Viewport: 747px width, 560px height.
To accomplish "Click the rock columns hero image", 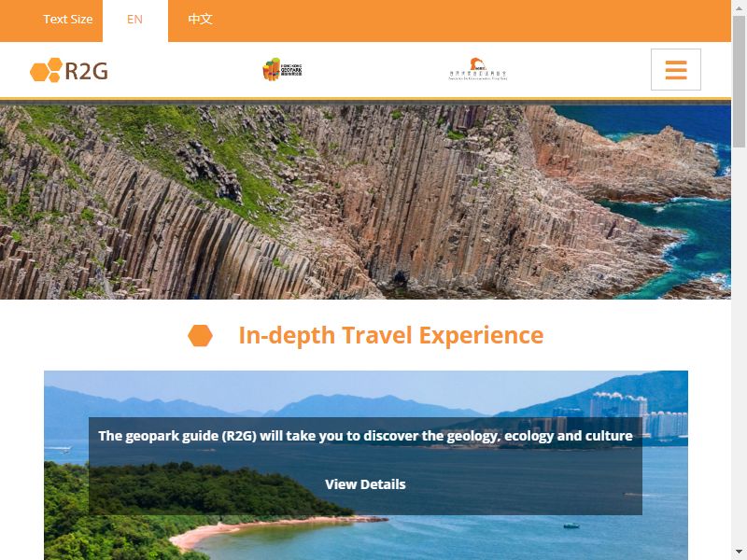I will (x=365, y=203).
